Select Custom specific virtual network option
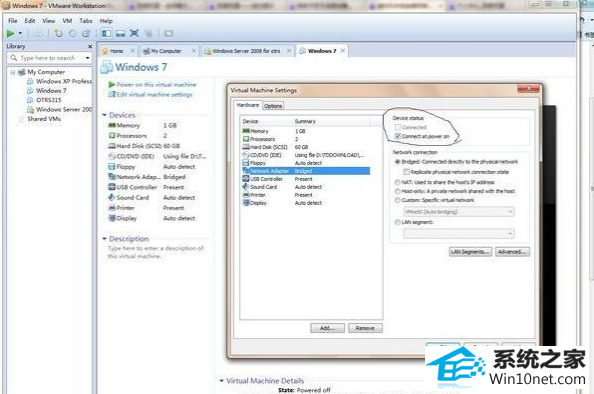594x394 pixels. pos(397,200)
